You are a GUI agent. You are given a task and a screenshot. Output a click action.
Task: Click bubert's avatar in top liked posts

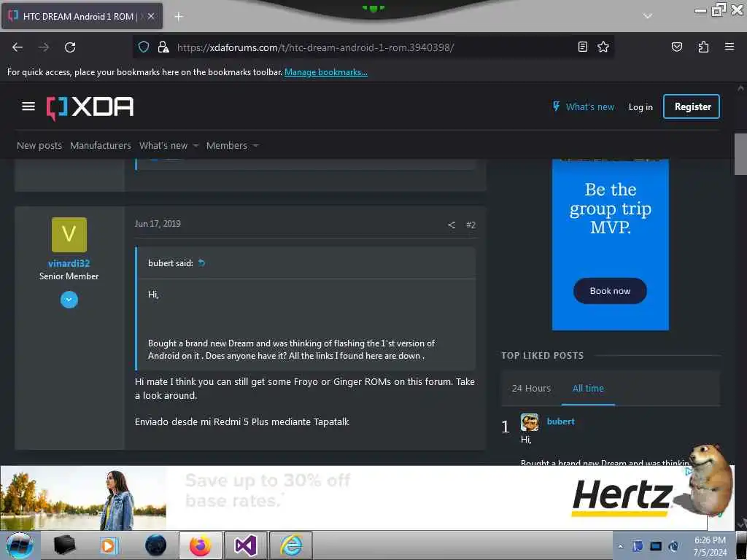tap(530, 422)
